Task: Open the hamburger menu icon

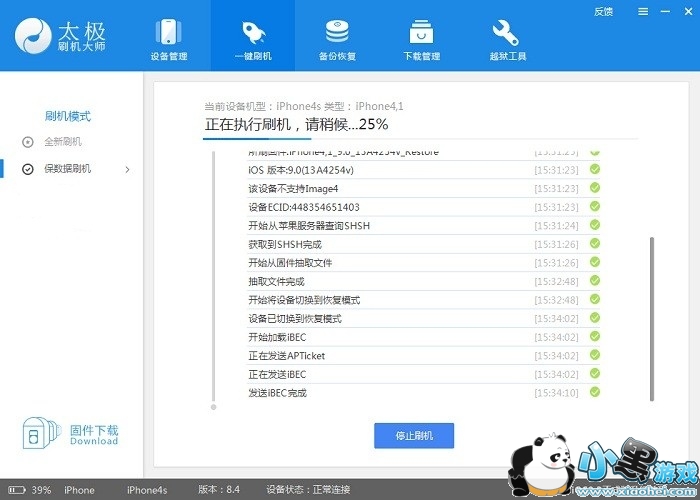Action: tap(643, 12)
